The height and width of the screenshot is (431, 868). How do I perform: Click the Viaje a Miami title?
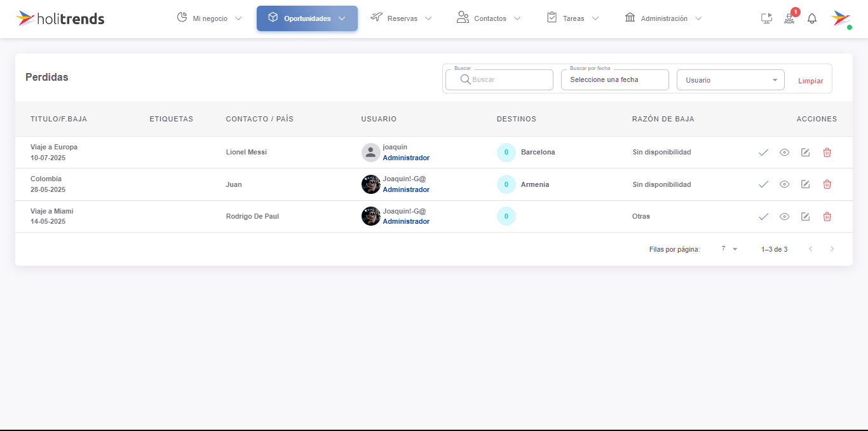click(52, 211)
